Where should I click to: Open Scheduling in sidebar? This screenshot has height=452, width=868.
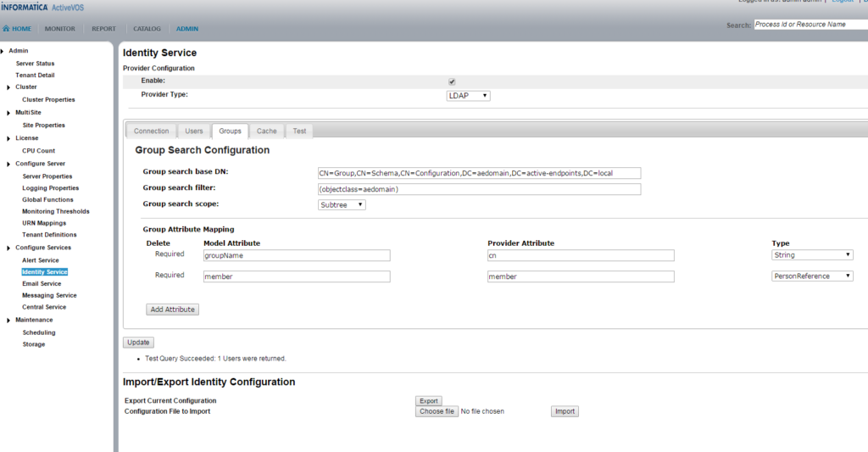39,333
